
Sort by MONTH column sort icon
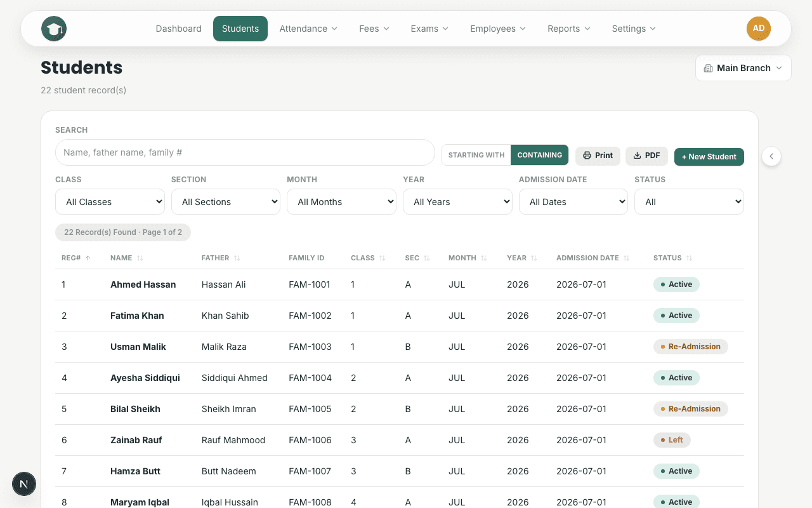(x=483, y=258)
